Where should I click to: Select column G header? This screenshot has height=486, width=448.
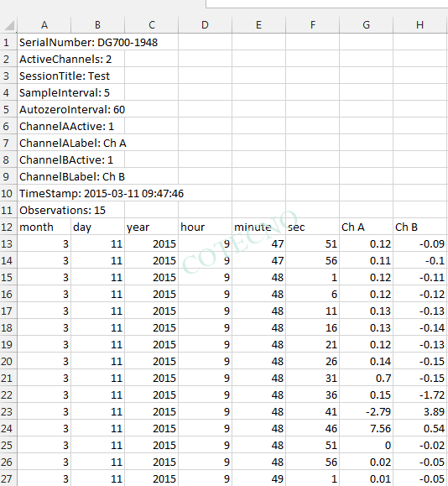click(367, 25)
